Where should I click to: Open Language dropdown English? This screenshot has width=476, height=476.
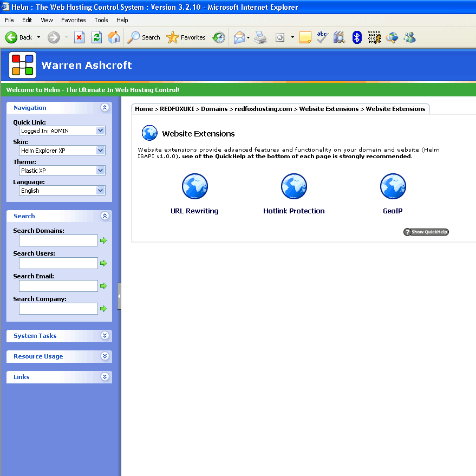(x=62, y=190)
